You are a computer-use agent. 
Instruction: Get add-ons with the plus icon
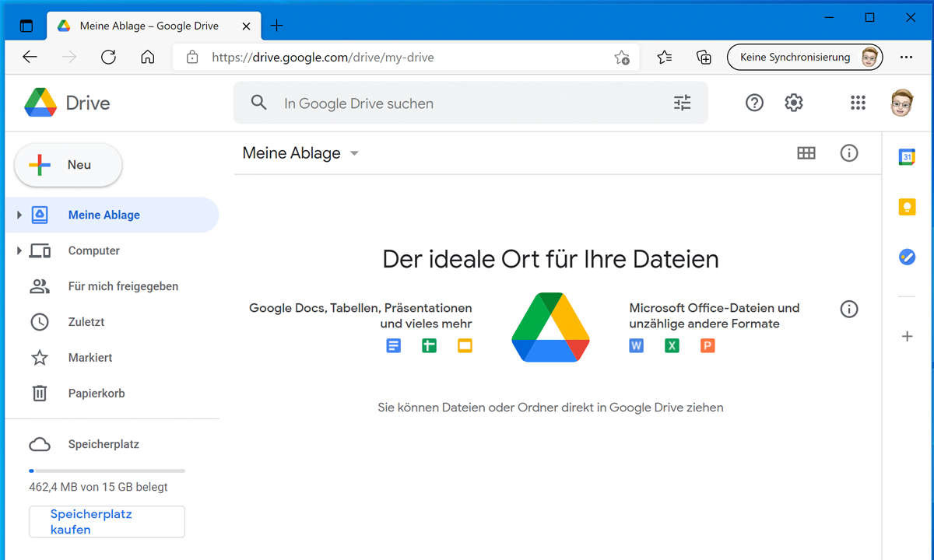[x=907, y=337]
